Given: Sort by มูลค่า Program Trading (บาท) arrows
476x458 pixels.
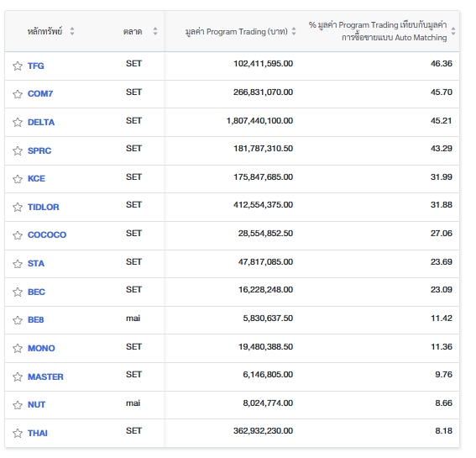Looking at the screenshot, I should pyautogui.click(x=294, y=31).
